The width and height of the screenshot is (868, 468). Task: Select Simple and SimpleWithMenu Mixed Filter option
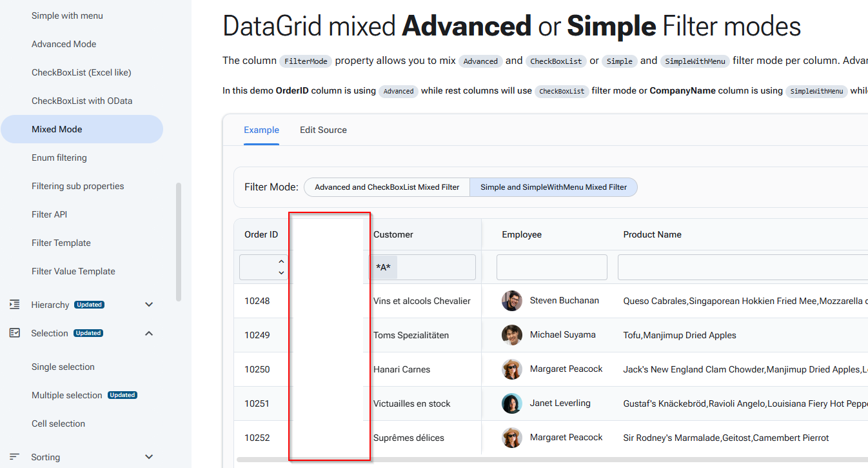(553, 187)
